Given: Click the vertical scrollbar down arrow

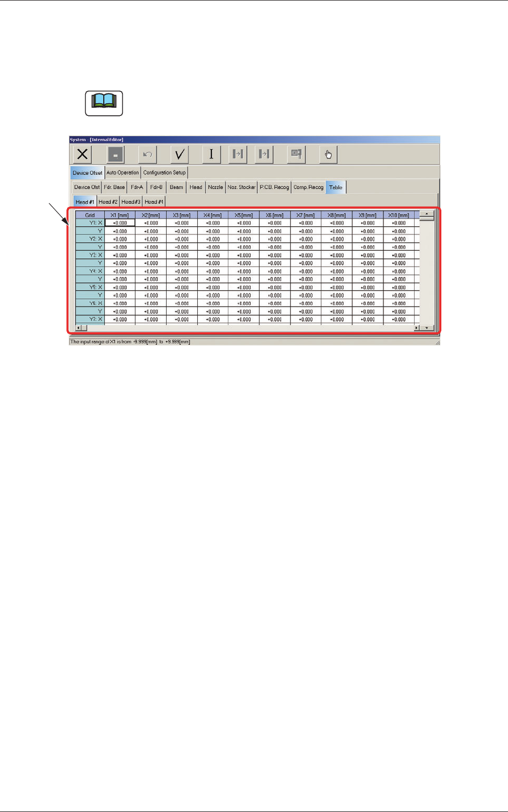Looking at the screenshot, I should [427, 328].
